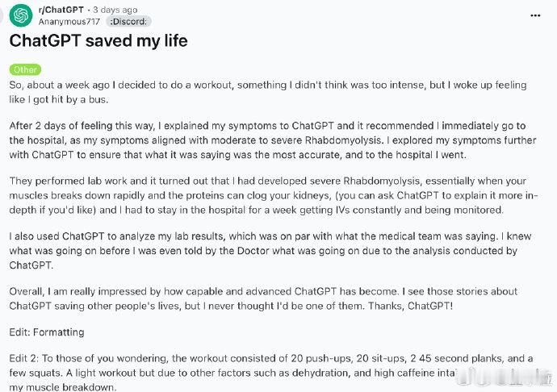557x392 pixels.
Task: Open the r/ChatGPT subreddit link
Action: (x=61, y=10)
